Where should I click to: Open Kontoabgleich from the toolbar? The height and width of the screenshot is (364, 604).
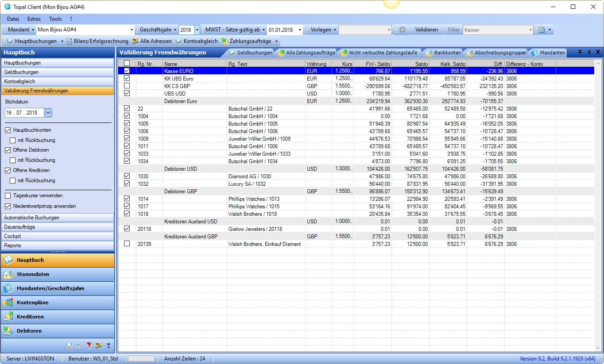point(197,41)
